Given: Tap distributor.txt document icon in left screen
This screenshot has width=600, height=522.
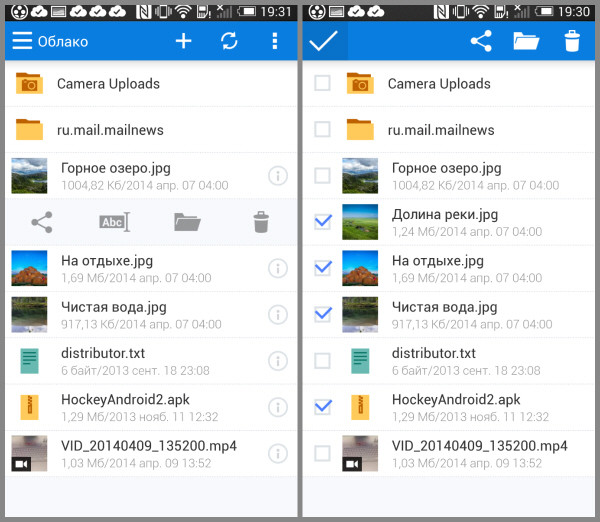Looking at the screenshot, I should click(x=29, y=361).
